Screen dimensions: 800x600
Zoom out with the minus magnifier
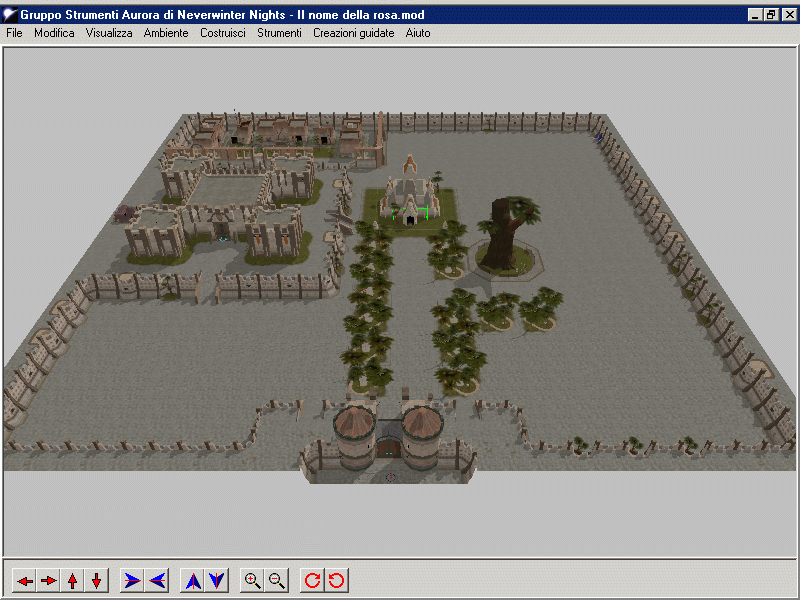[277, 581]
